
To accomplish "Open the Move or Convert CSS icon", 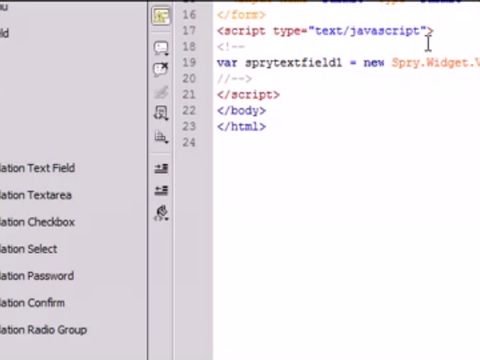I will pos(161,137).
